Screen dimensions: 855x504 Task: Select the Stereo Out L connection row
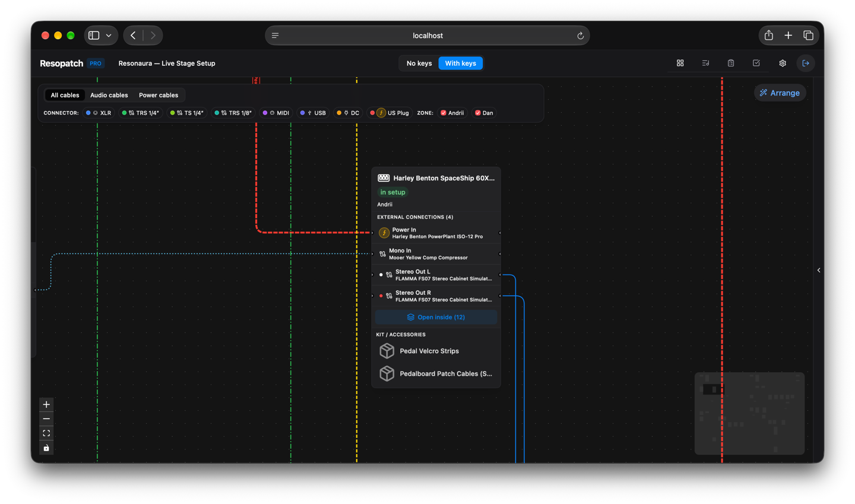(x=436, y=275)
